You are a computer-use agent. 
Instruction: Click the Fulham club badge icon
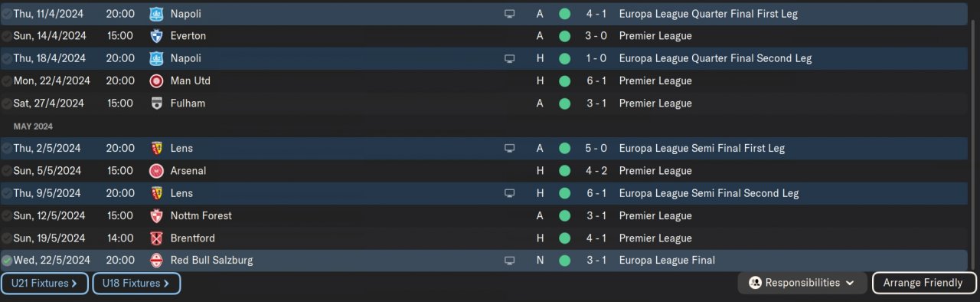(x=156, y=103)
